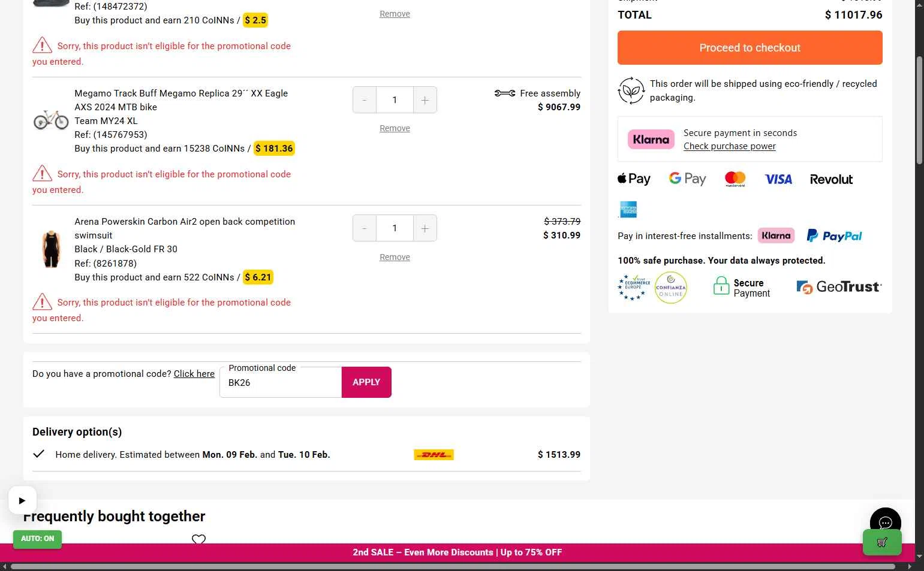Image resolution: width=924 pixels, height=571 pixels.
Task: Remove the product with Ref 148472372
Action: (x=395, y=14)
